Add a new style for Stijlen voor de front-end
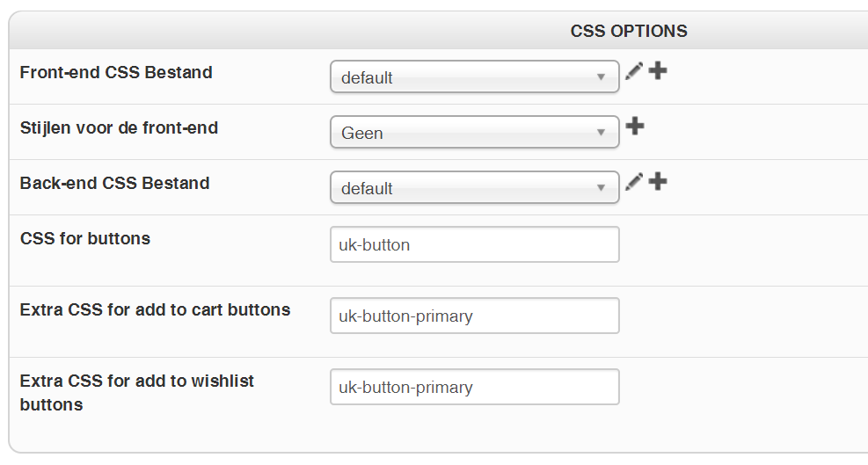The height and width of the screenshot is (465, 868). click(x=635, y=127)
